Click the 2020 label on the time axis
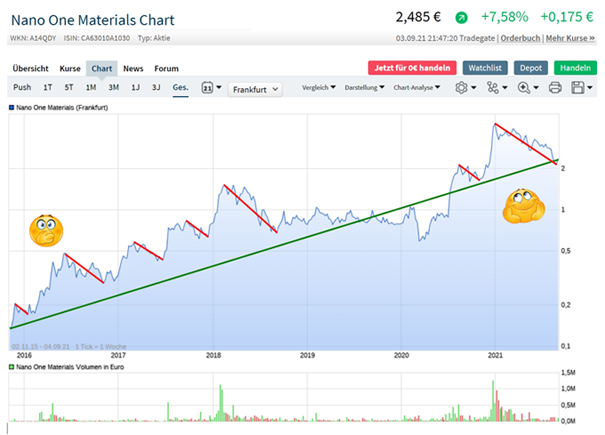Image resolution: width=605 pixels, height=435 pixels. click(x=401, y=355)
